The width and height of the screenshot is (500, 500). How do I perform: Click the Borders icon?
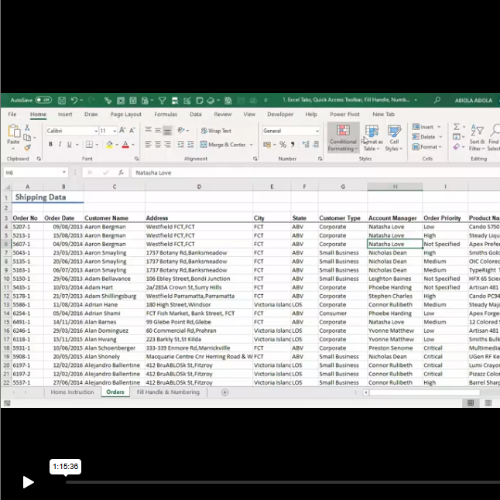click(x=89, y=144)
